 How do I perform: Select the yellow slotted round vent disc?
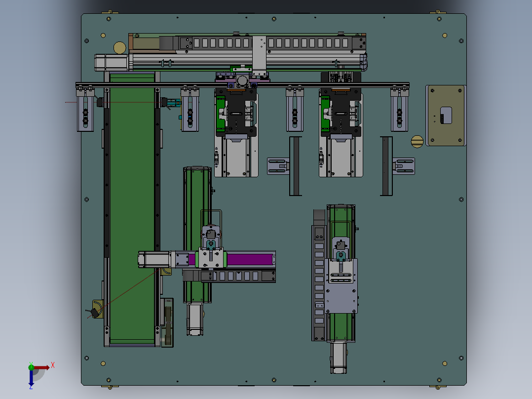417,142
